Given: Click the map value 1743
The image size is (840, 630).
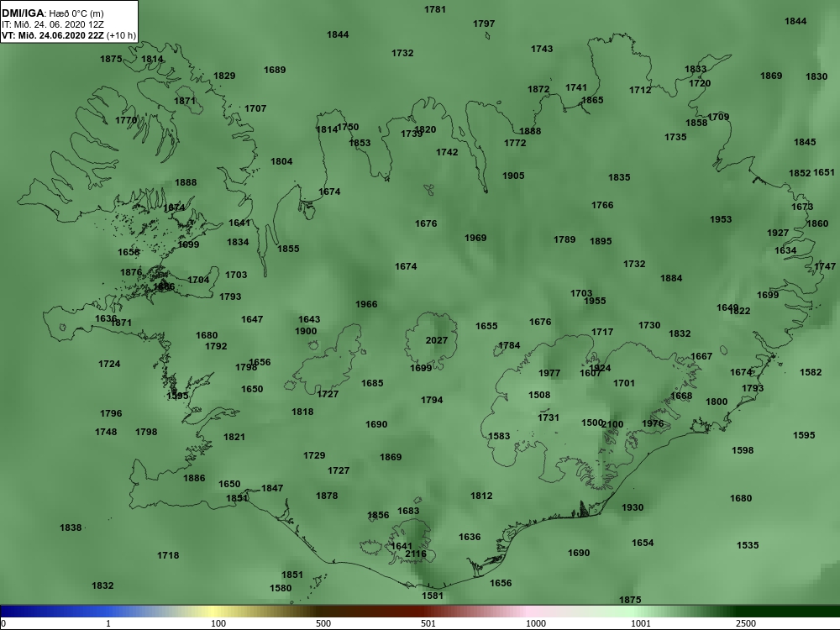Looking at the screenshot, I should pos(542,49).
